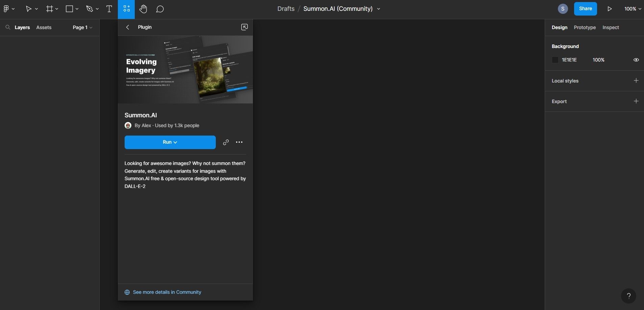This screenshot has height=310, width=644.
Task: Switch to the Prototype tab
Action: click(585, 27)
